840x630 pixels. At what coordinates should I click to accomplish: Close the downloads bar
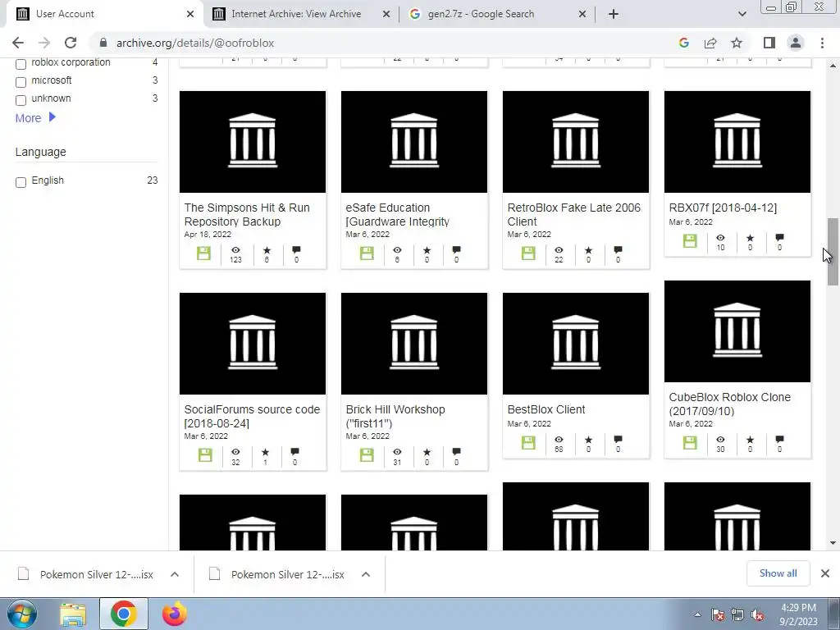[x=825, y=573]
